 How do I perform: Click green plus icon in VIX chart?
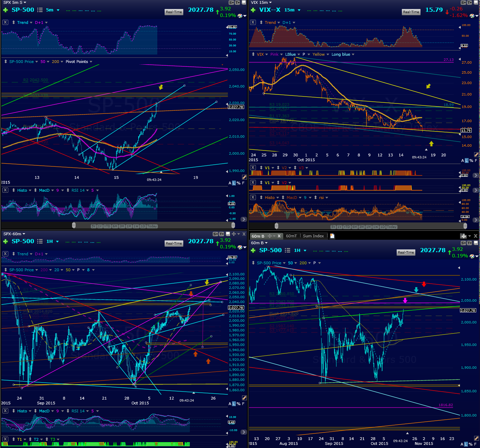click(253, 10)
